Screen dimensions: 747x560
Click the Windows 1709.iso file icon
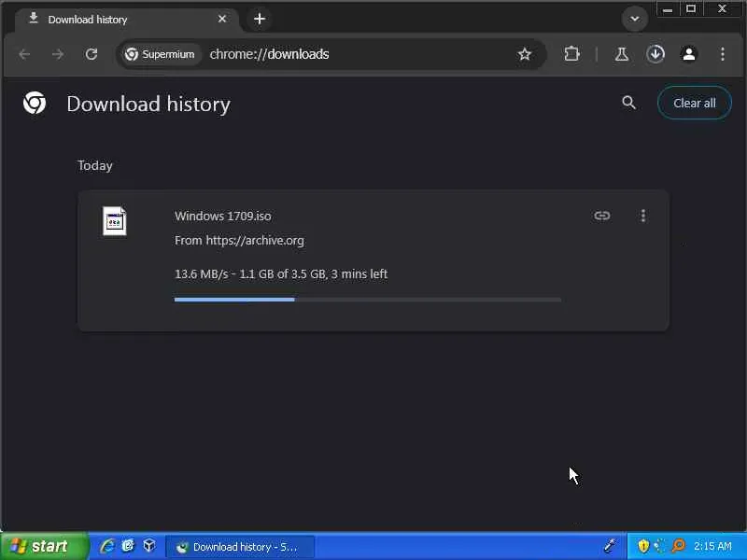point(114,221)
